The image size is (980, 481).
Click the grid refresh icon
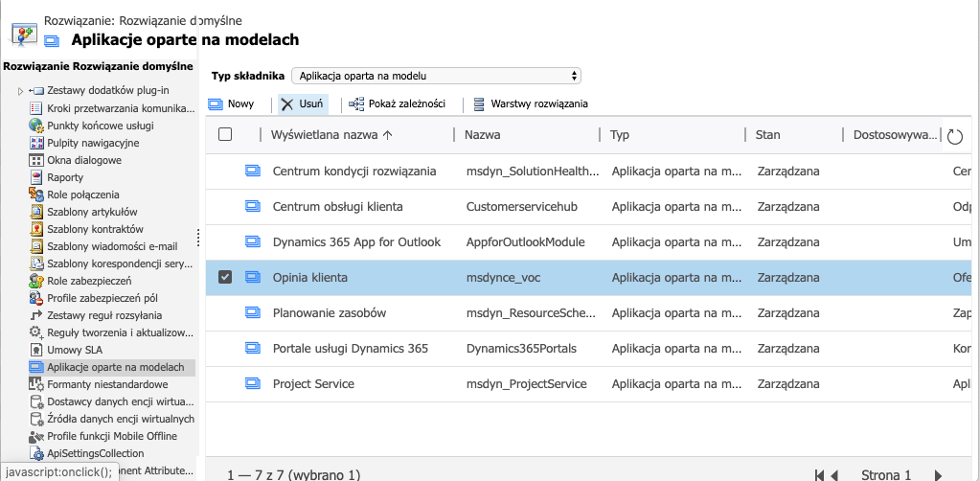click(954, 136)
